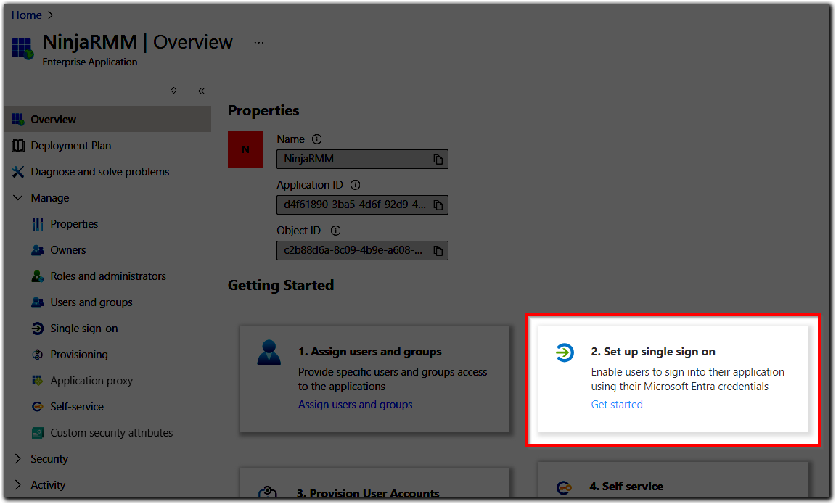Collapse the sidebar with the double-chevron control
The image size is (836, 504).
tap(201, 91)
